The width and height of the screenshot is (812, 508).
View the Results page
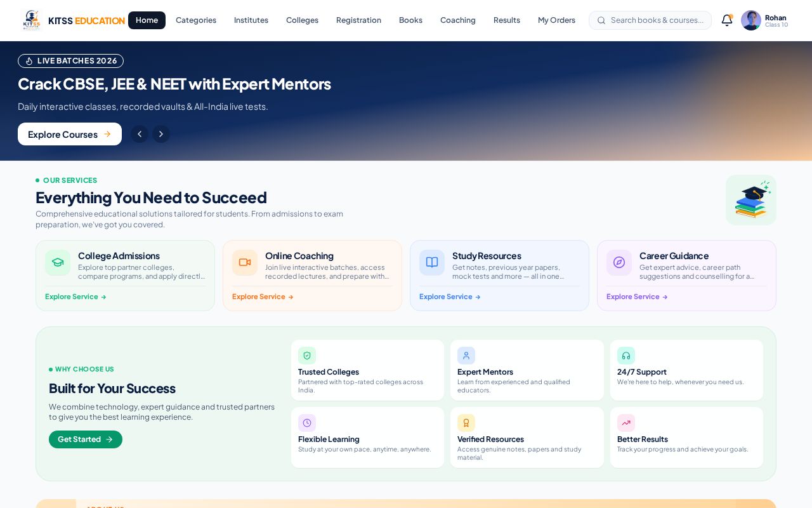(x=507, y=20)
